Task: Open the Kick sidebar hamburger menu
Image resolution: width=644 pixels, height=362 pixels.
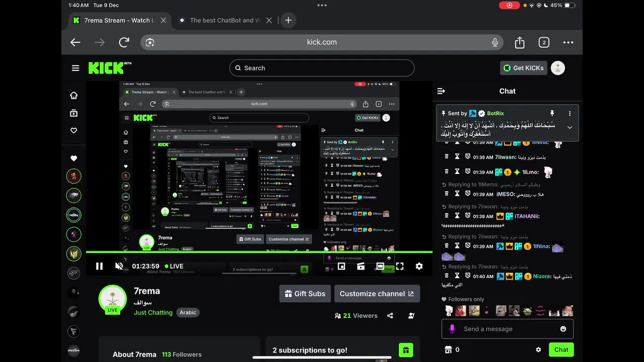Action: pos(75,68)
